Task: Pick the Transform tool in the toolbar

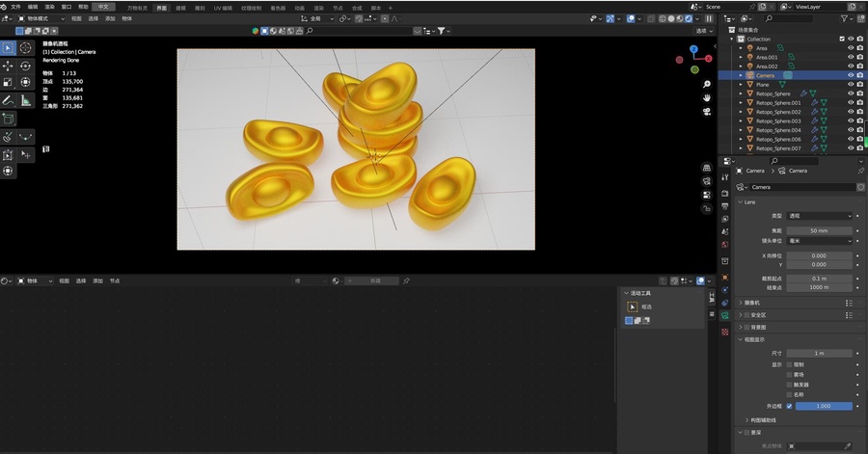Action: coord(25,82)
